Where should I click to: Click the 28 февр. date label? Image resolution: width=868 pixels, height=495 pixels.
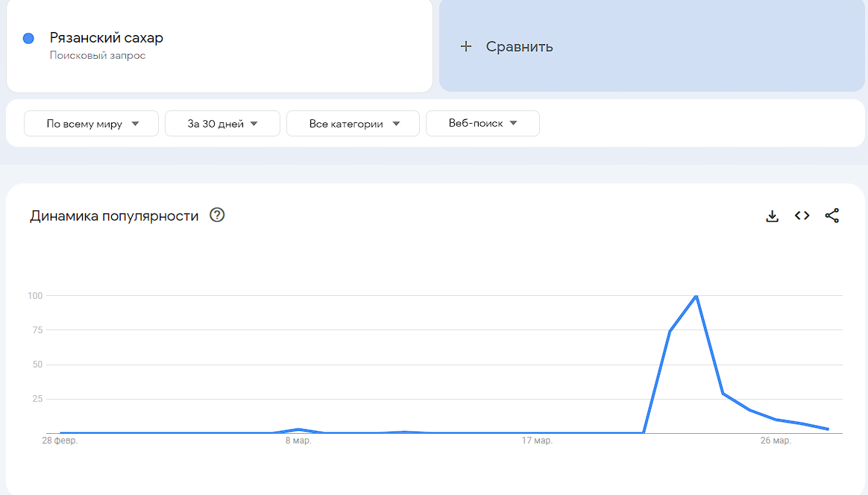click(60, 441)
